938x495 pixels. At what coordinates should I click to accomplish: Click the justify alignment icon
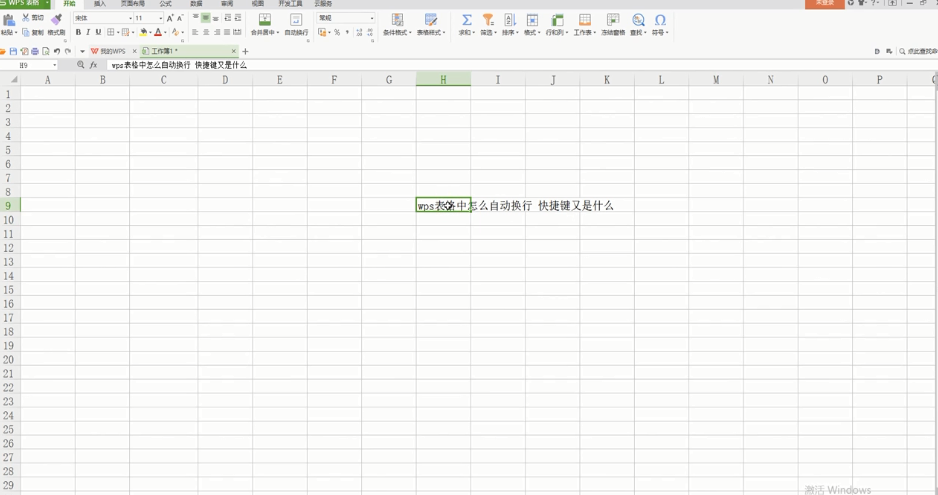[227, 32]
